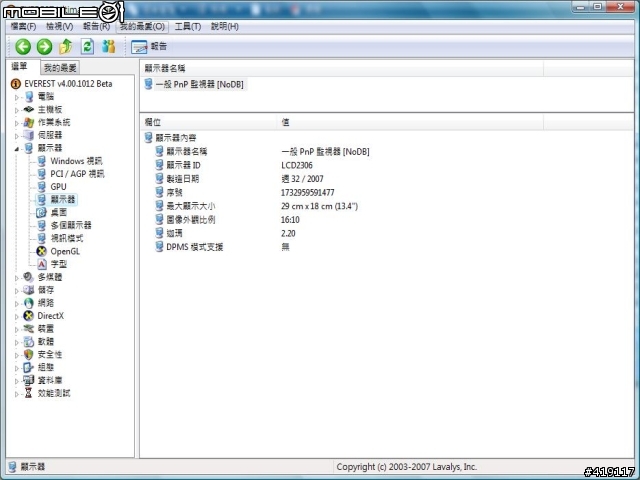The height and width of the screenshot is (480, 640).
Task: Collapse the expanded display tree node
Action: pos(17,149)
